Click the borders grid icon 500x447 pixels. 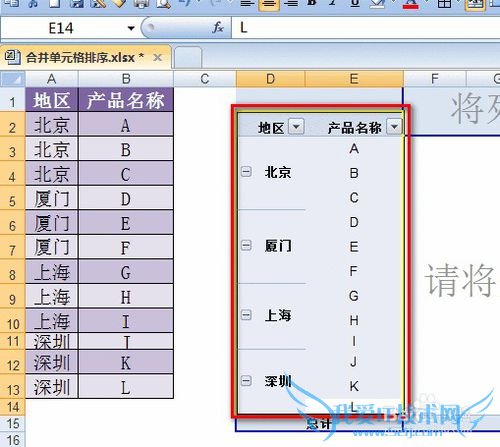445,4
